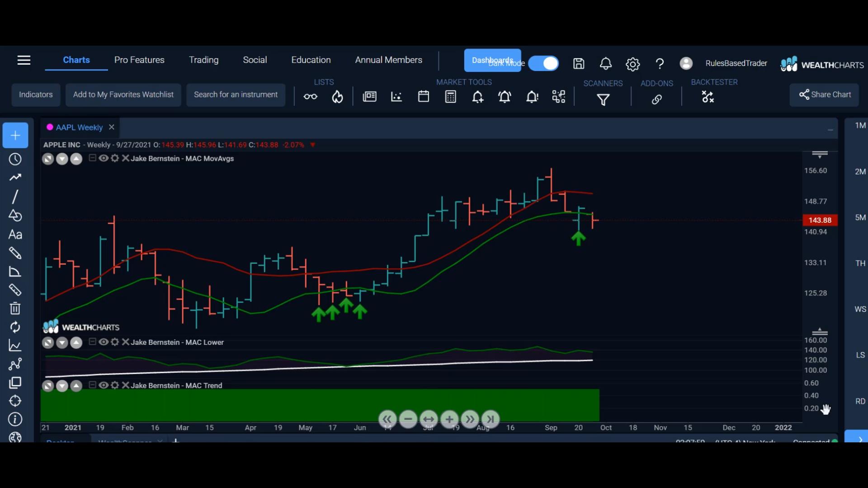This screenshot has height=488, width=868.
Task: Open the settings gear icon
Action: [632, 64]
